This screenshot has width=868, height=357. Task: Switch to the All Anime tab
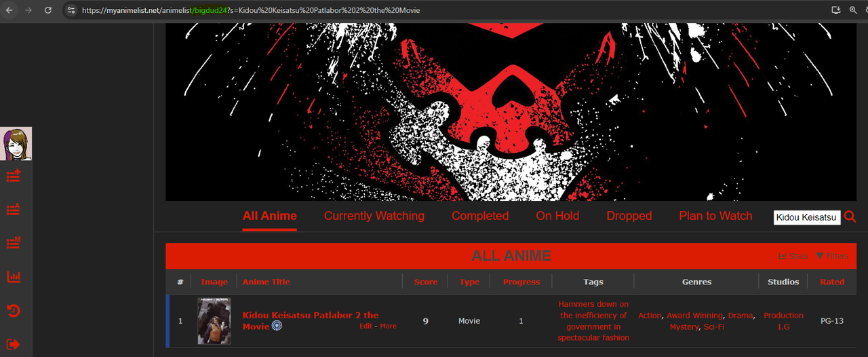(x=270, y=216)
